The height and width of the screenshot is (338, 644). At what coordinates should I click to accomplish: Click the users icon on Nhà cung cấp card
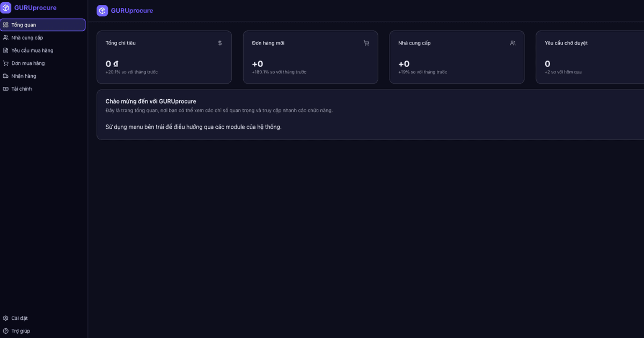513,43
